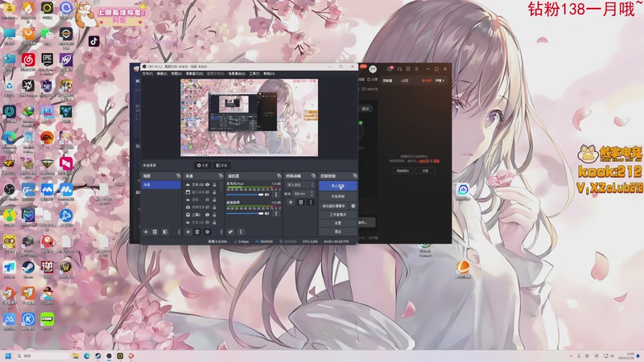Toggle lock on window capture source

tap(214, 192)
